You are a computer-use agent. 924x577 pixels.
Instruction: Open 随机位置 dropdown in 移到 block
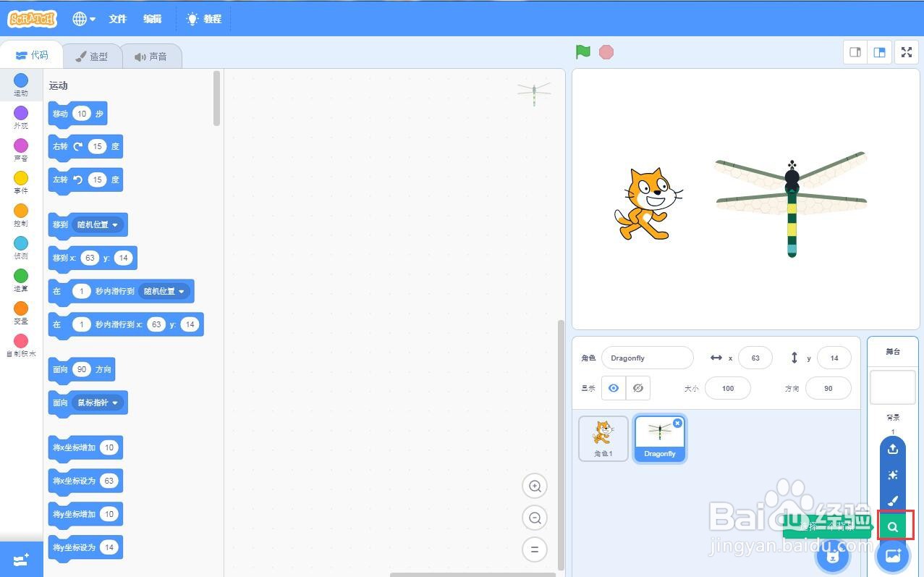[x=97, y=224]
